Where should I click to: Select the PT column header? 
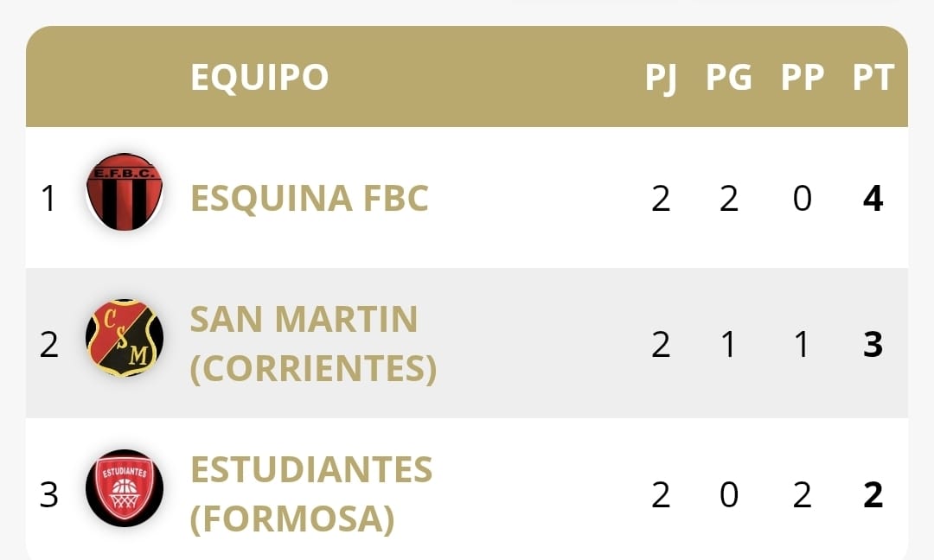(x=873, y=78)
